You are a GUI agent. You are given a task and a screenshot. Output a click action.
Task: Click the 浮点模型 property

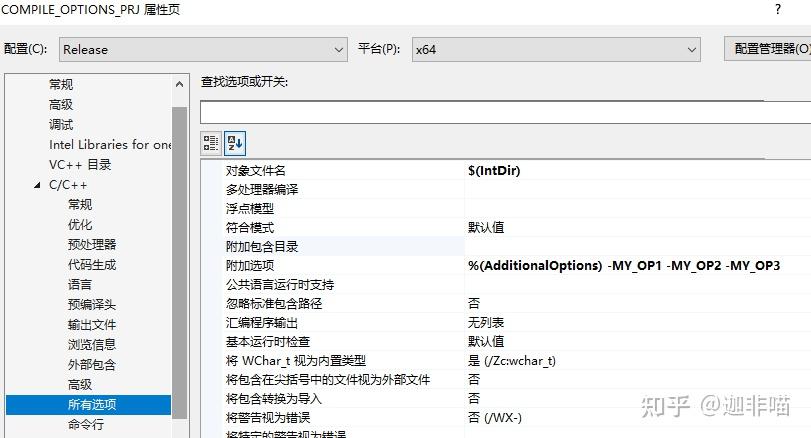(250, 209)
